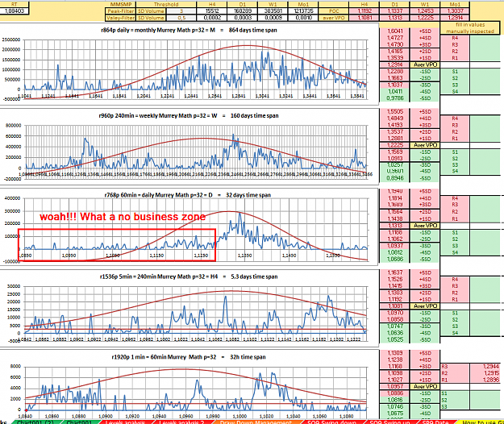Select the 'r960p 240min' weekly Murrey Math chart
Screen dimensions: 504x424
(x=189, y=147)
